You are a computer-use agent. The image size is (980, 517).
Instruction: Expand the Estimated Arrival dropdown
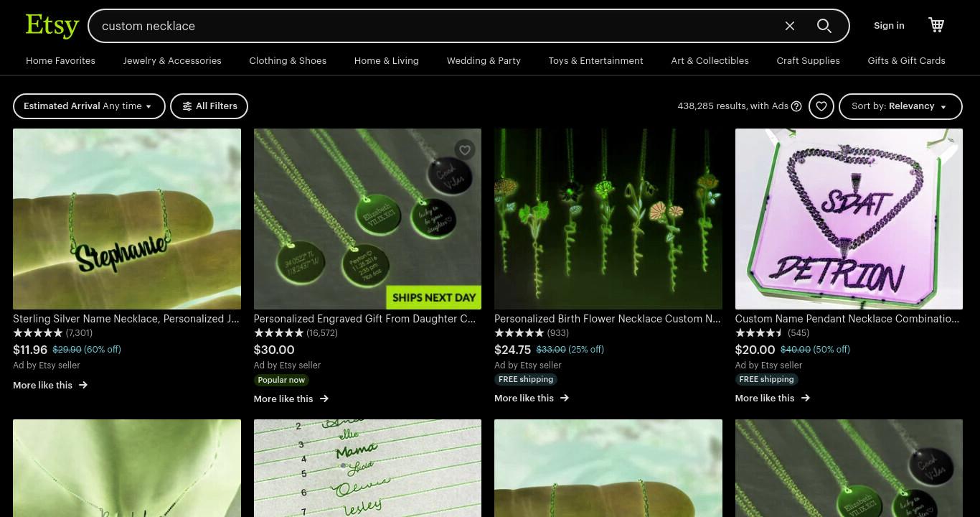point(89,106)
